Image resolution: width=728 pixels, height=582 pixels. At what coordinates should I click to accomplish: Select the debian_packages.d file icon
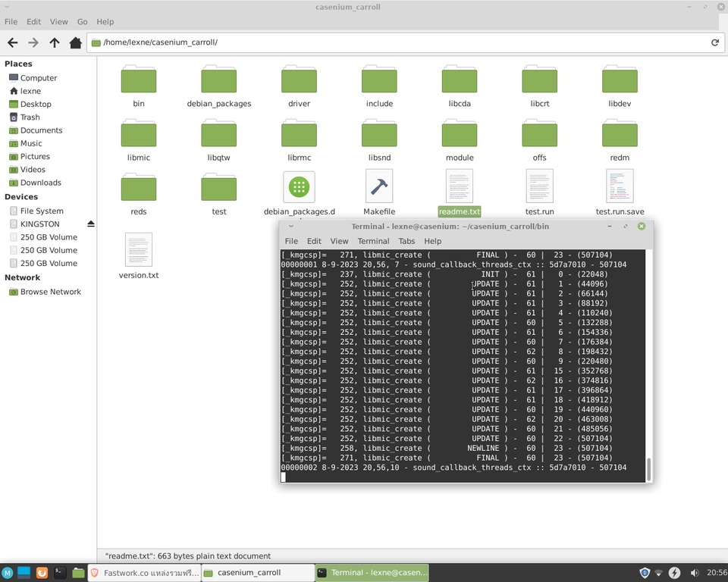tap(299, 187)
